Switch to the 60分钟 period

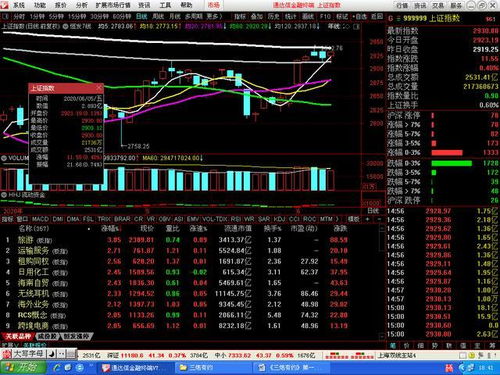[121, 16]
